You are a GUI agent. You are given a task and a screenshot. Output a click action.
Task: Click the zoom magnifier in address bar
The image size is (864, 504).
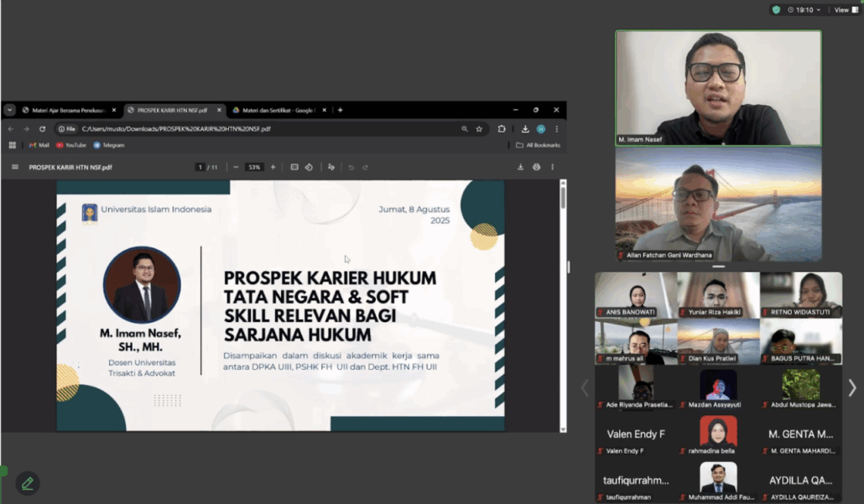pos(465,129)
